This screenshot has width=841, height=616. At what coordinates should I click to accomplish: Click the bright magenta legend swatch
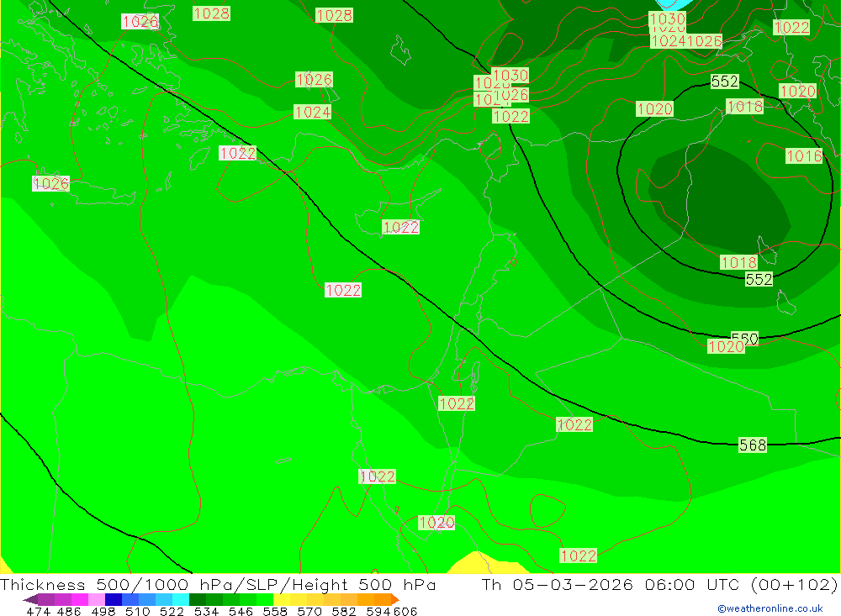click(x=80, y=599)
